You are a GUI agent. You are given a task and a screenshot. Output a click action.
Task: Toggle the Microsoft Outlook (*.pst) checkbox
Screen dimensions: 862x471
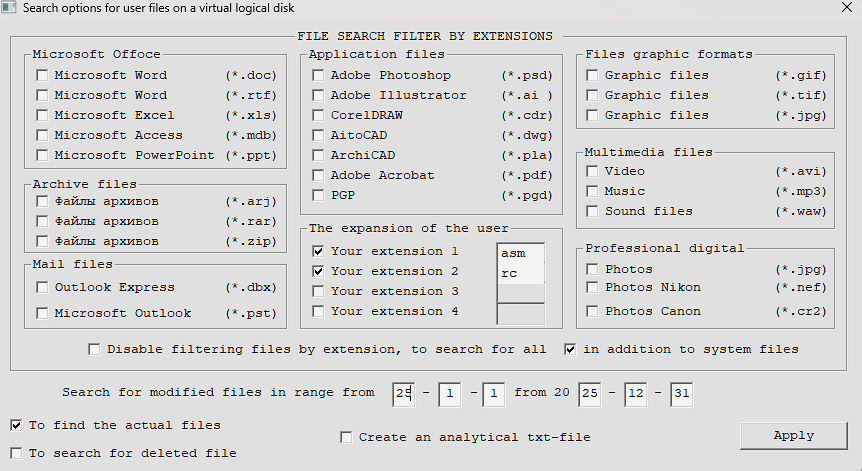[42, 313]
